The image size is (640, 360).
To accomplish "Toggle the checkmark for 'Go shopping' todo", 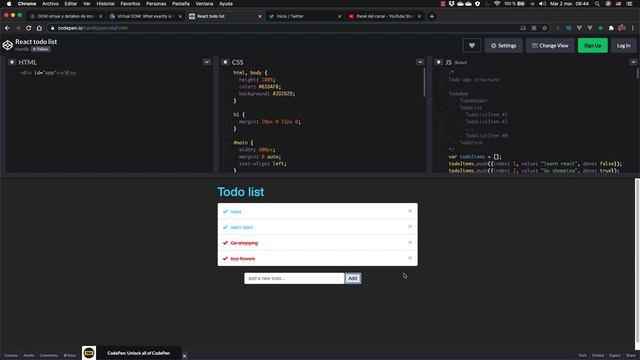I will click(225, 243).
